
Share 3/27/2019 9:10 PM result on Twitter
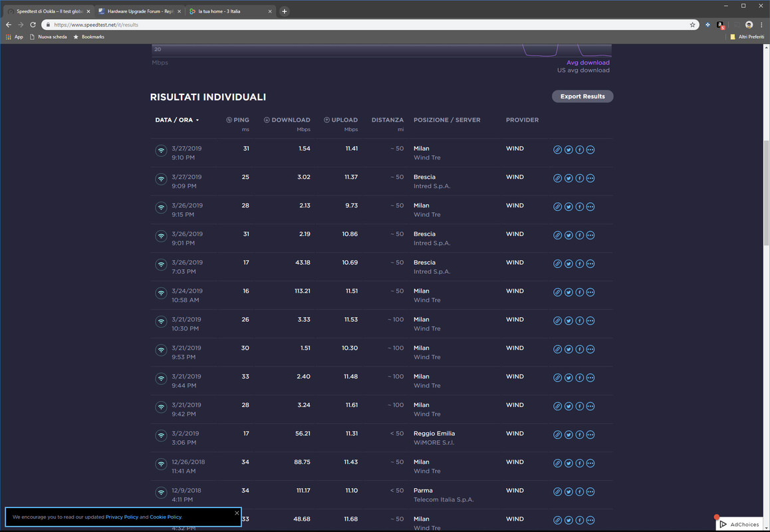(x=569, y=150)
